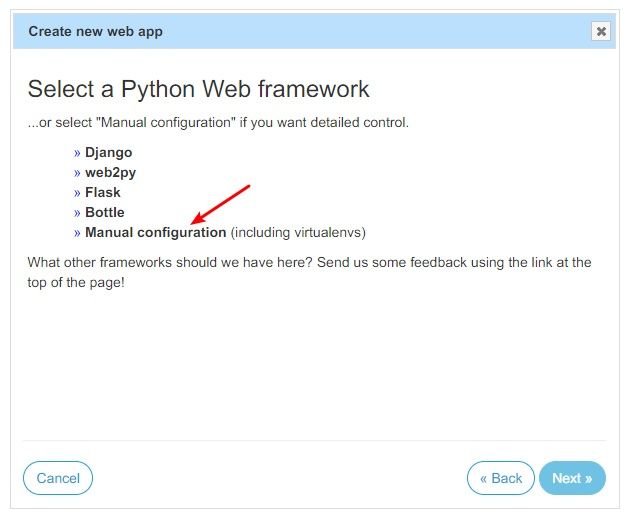Click the 'Select a Python Web framework' heading
Screen dimensions: 627x521
point(198,89)
